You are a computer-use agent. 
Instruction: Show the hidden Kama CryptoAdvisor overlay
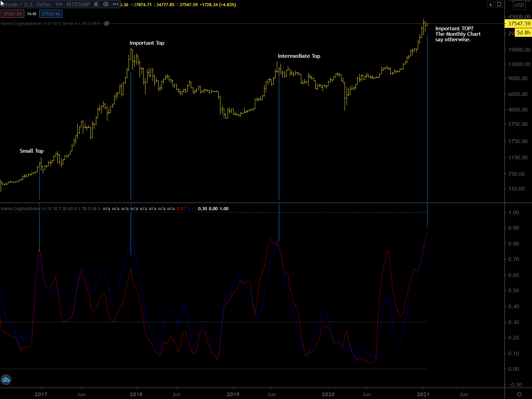tap(107, 23)
